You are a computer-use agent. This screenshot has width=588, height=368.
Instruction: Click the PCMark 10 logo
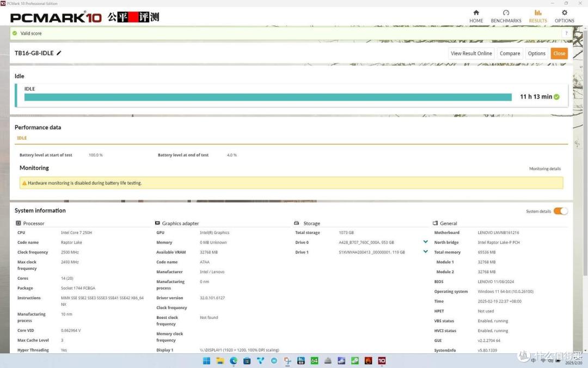pos(56,17)
